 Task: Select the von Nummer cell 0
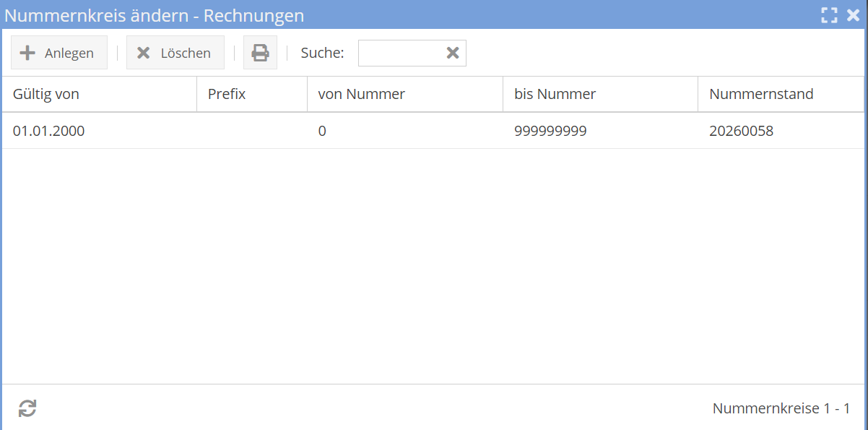coord(405,131)
